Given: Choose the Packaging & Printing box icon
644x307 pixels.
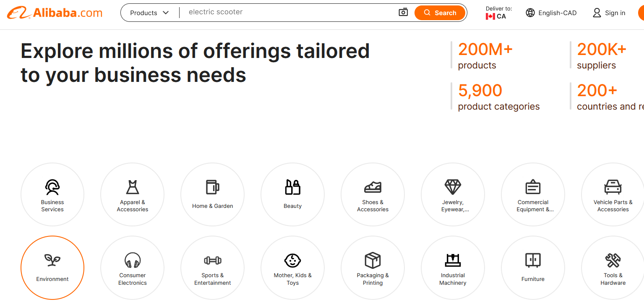Looking at the screenshot, I should 373,260.
